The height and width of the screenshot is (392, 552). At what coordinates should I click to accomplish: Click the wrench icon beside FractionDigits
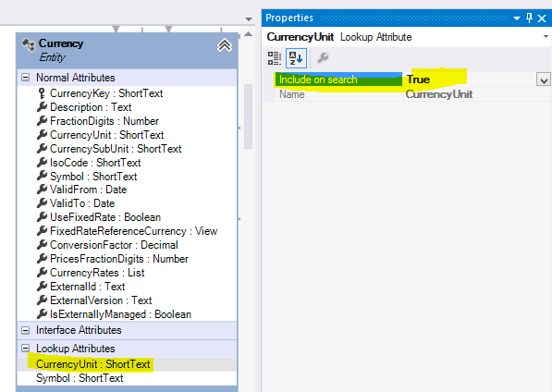point(42,121)
